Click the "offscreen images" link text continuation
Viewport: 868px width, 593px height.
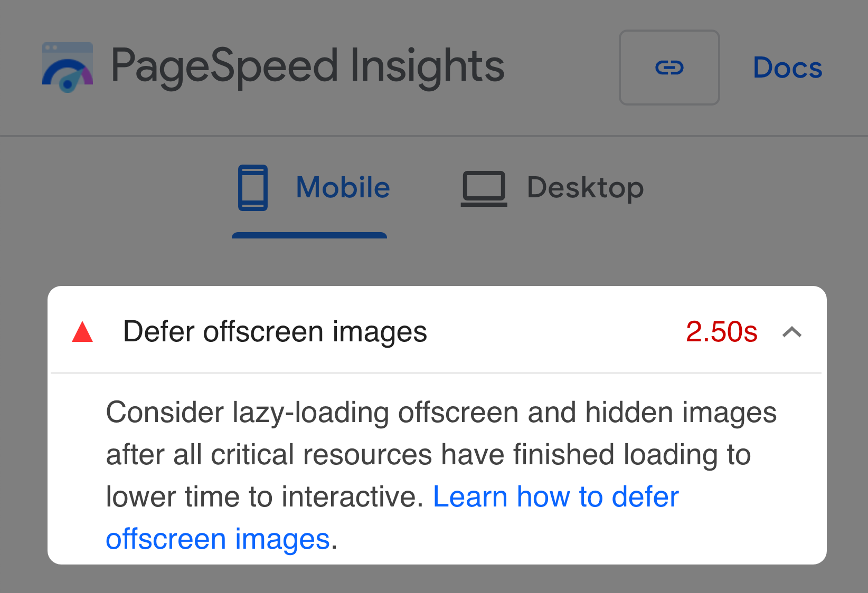[x=218, y=539]
